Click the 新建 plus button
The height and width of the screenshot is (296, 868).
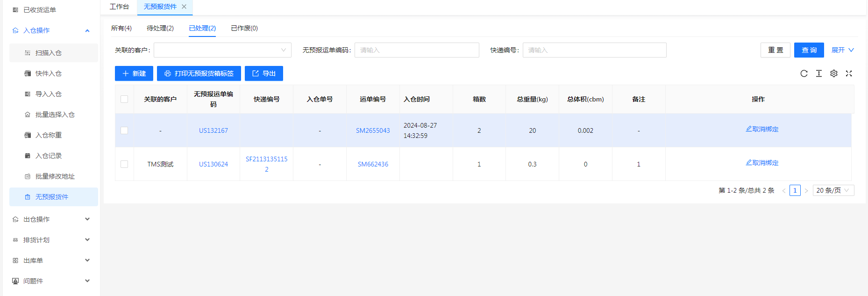click(134, 73)
